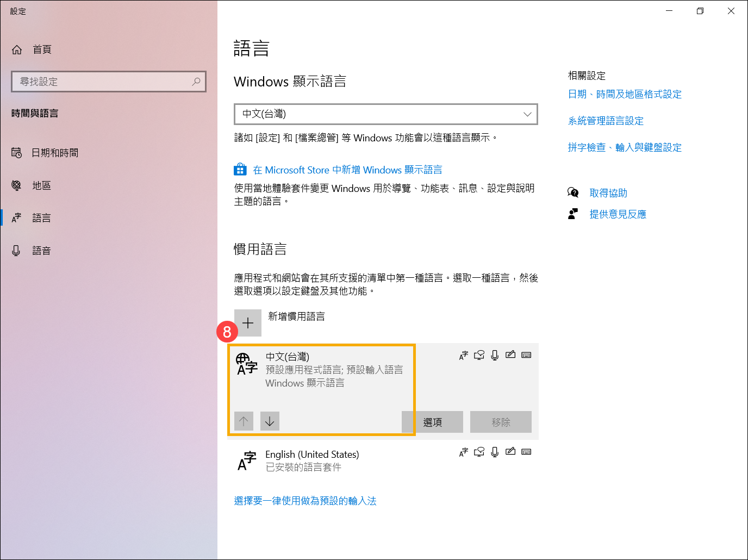Click 選項 button for 中文(台灣)
The image size is (748, 560).
[x=433, y=422]
